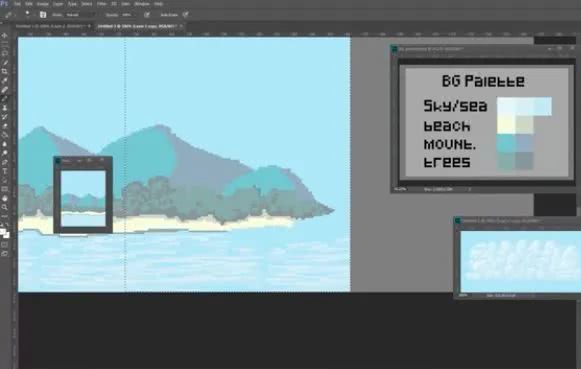Open the Layer menu

pos(58,4)
